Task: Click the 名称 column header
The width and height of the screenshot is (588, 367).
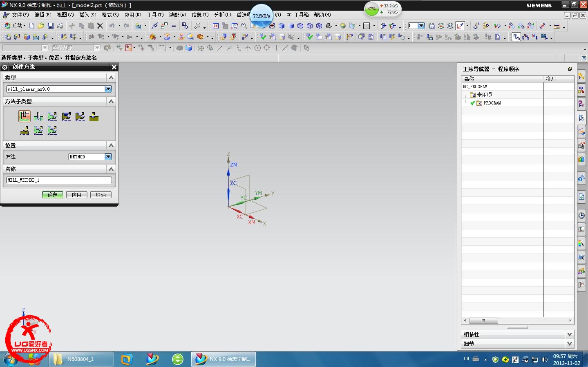Action: [x=502, y=79]
